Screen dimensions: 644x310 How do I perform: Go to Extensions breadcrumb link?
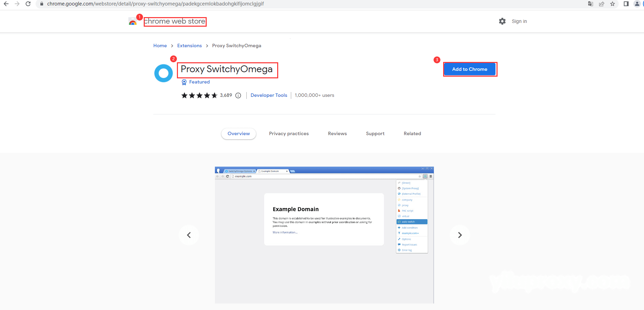click(x=190, y=46)
